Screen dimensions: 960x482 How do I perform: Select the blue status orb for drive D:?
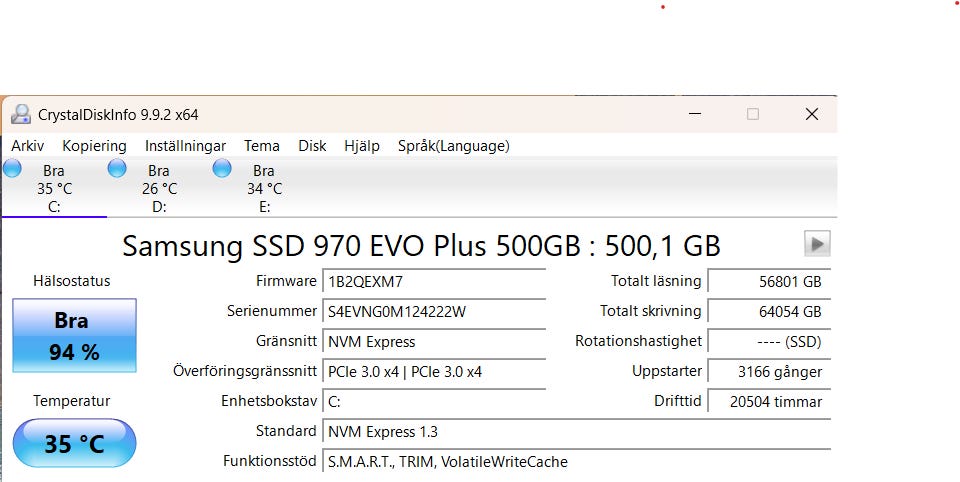117,168
